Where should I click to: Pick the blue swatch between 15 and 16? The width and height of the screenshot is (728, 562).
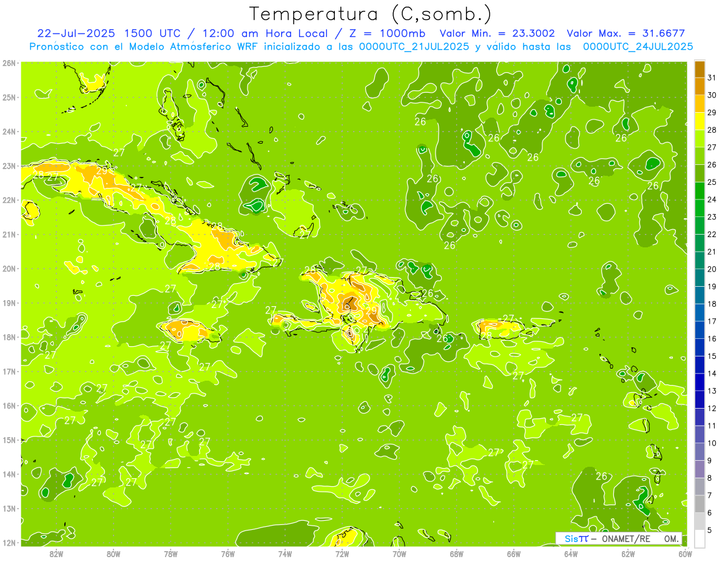pos(699,347)
